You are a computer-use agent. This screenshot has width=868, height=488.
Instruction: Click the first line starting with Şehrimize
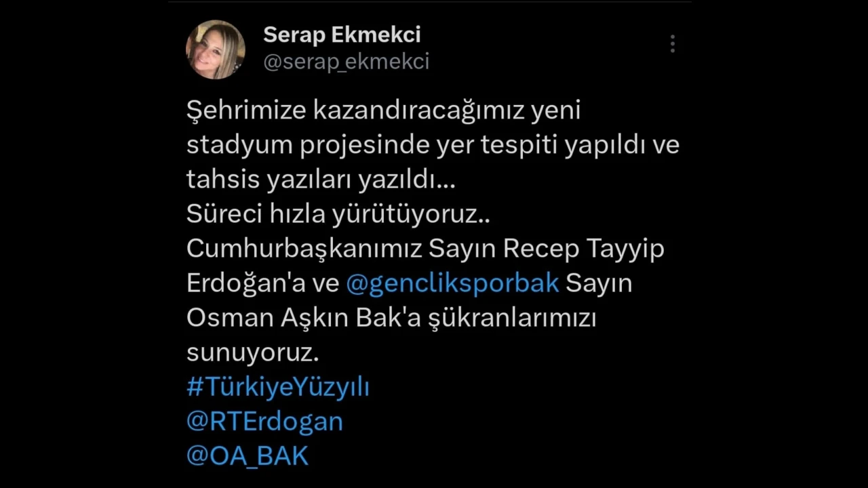coord(383,110)
